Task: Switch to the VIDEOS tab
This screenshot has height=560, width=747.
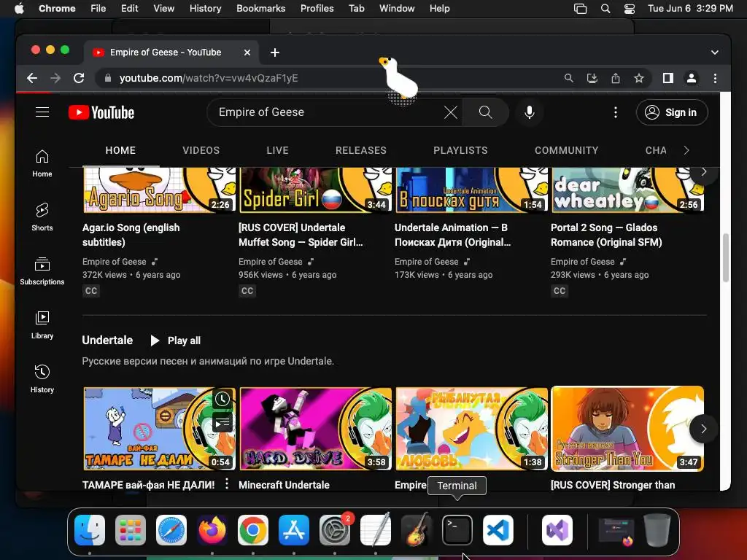Action: pyautogui.click(x=201, y=150)
